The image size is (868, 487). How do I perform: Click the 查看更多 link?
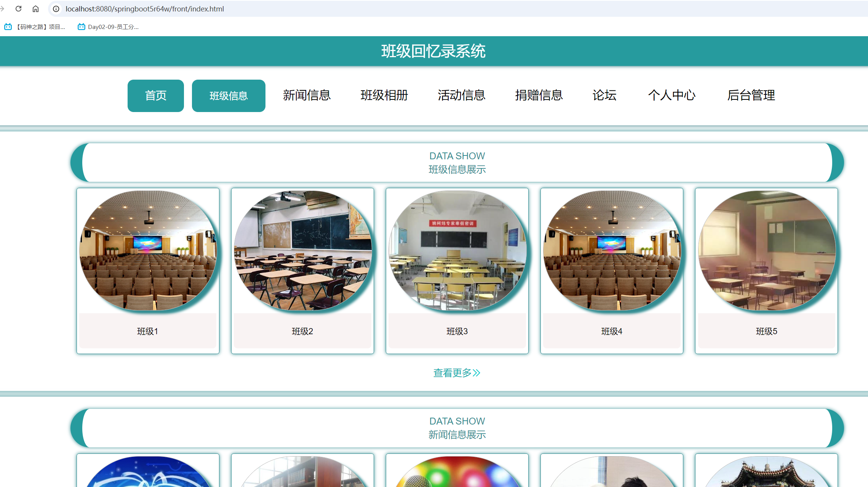457,373
